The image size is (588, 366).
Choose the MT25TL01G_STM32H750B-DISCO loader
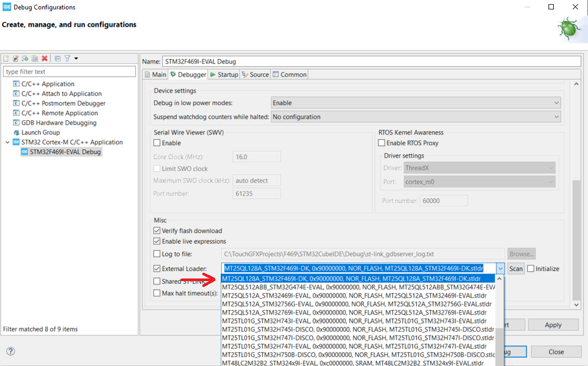[x=358, y=355]
